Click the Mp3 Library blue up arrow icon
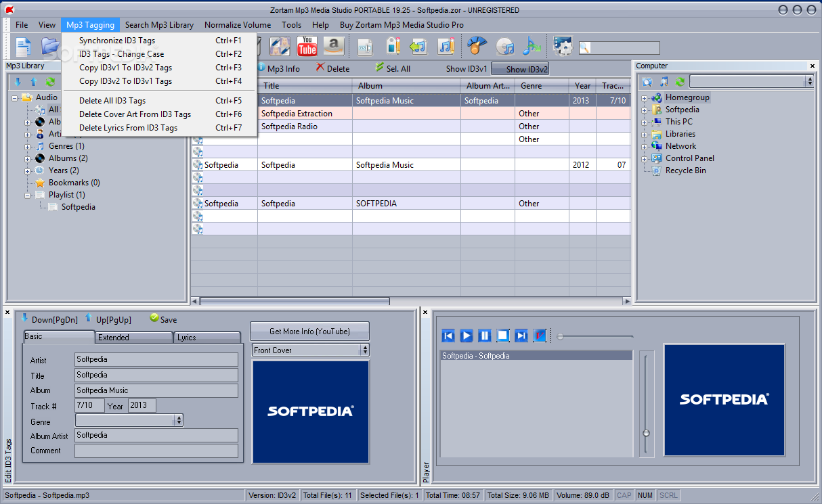 pyautogui.click(x=33, y=81)
